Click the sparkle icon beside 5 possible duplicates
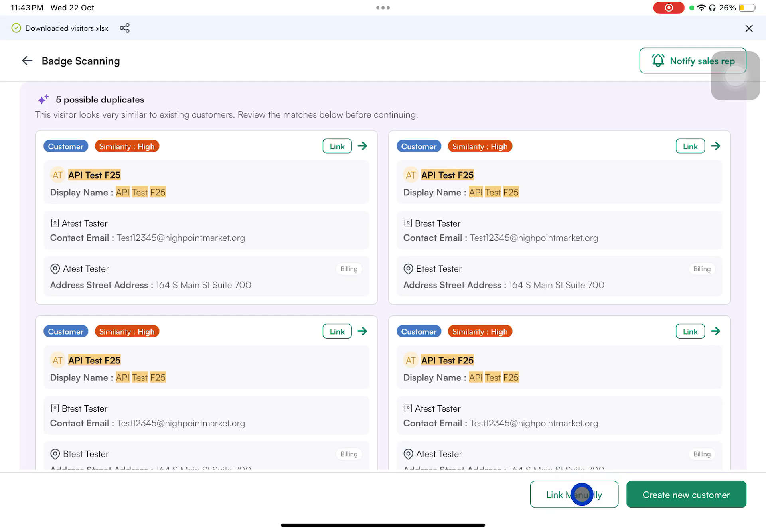 [x=43, y=99]
